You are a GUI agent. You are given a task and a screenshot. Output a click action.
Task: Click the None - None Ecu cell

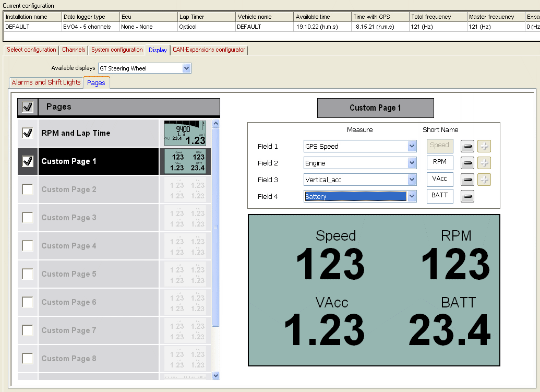149,27
